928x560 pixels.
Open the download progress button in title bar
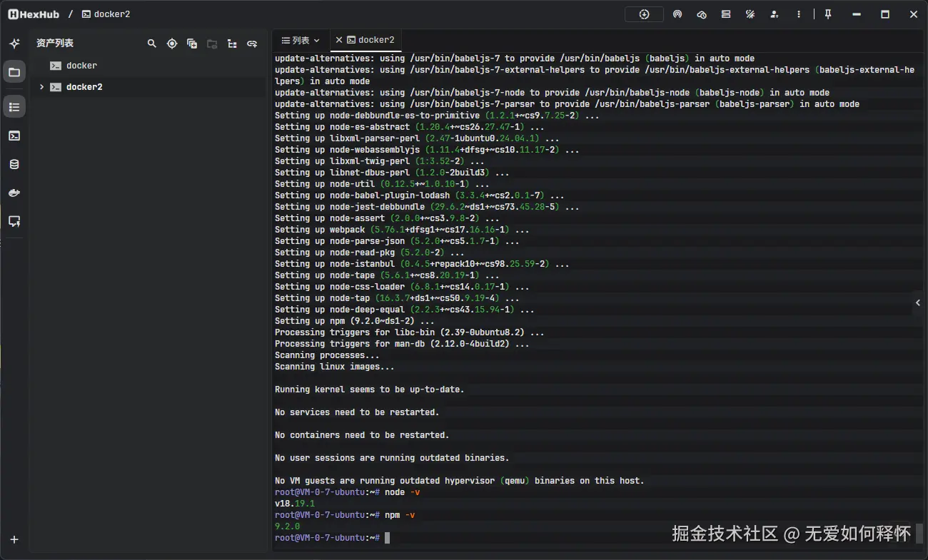coord(644,14)
